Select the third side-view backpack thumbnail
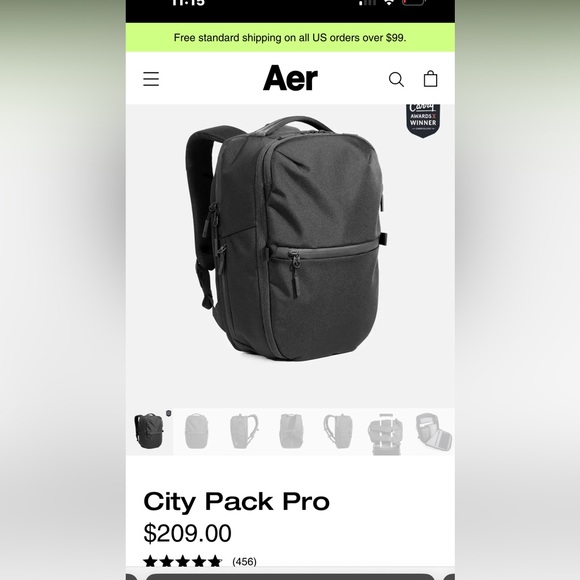 [243, 431]
